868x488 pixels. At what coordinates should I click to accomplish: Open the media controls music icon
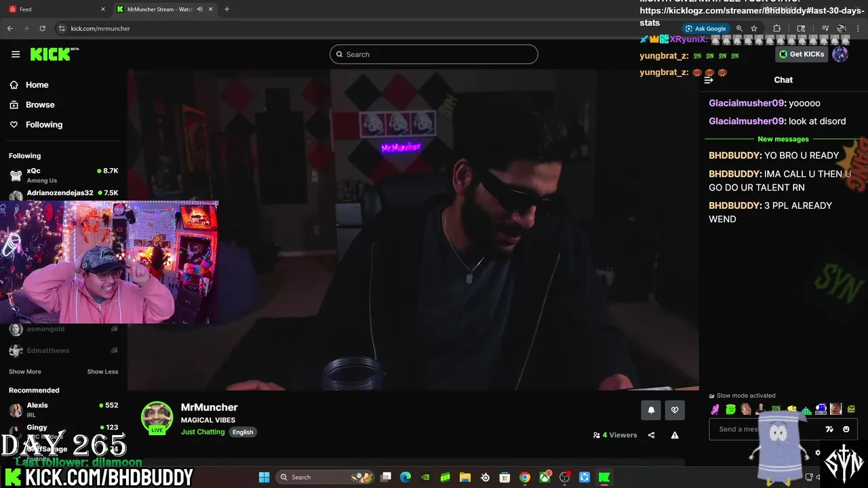825,28
